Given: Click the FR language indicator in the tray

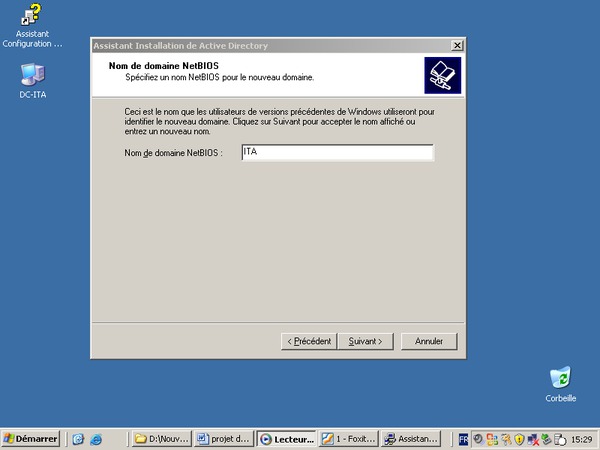Looking at the screenshot, I should (x=463, y=439).
